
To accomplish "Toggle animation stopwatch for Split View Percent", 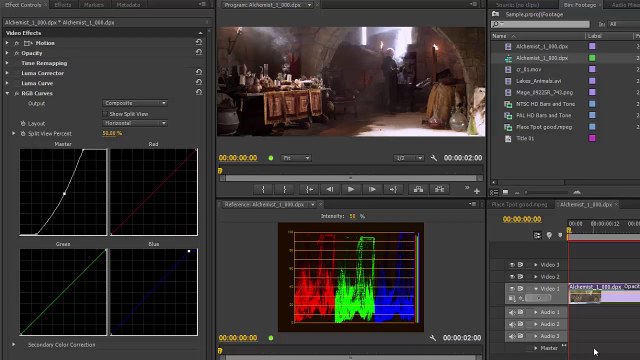I will [23, 133].
